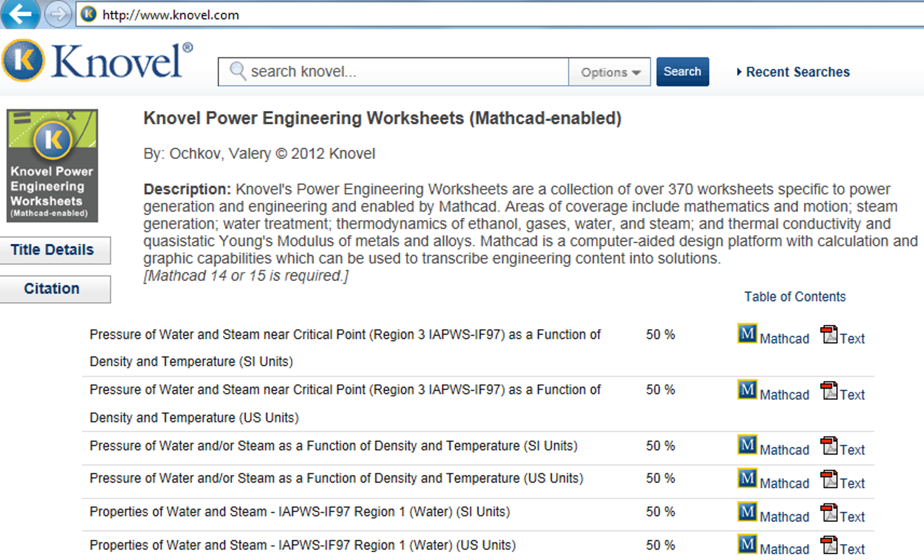924x560 pixels.
Task: Click Mathcad link for Region 3 SI Units row
Action: (784, 339)
